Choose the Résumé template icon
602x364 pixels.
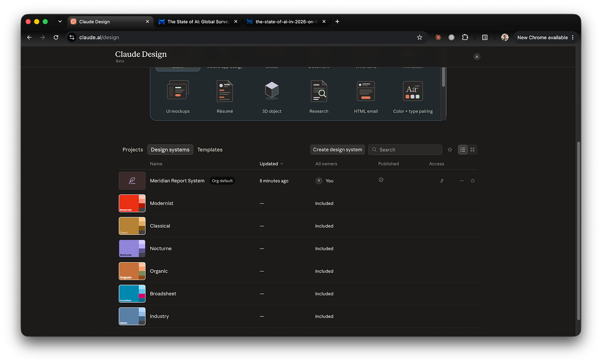pyautogui.click(x=225, y=91)
